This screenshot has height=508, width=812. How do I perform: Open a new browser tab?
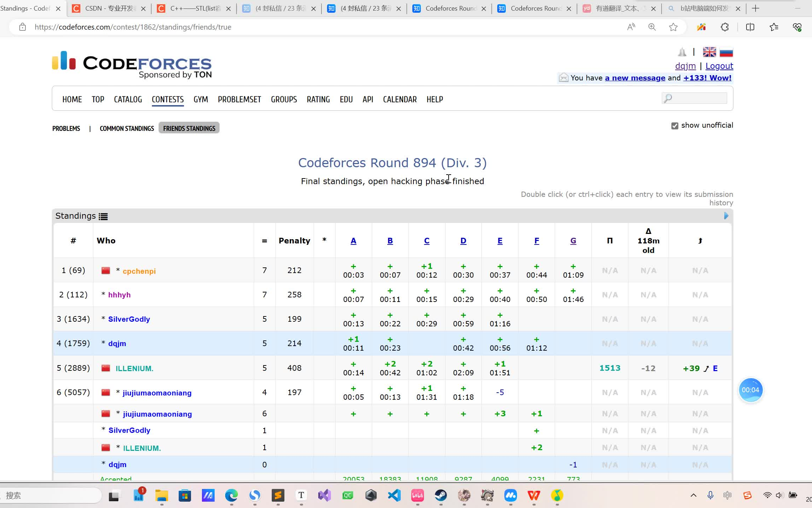click(x=755, y=8)
